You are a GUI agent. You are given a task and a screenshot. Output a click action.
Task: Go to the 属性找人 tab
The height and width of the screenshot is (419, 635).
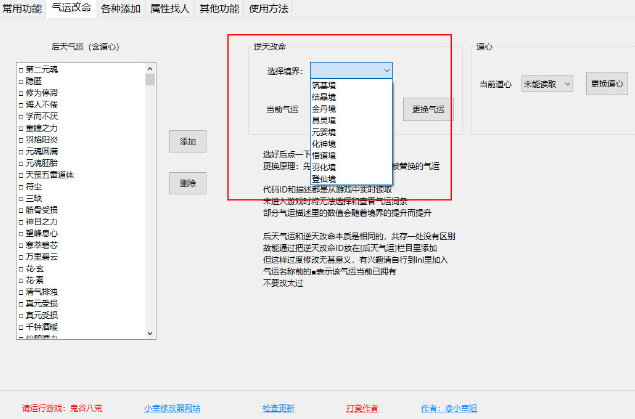point(171,9)
